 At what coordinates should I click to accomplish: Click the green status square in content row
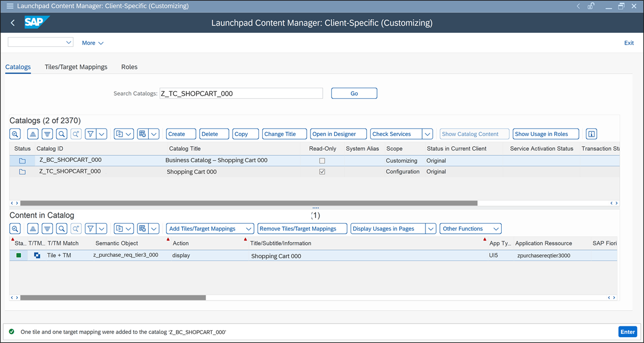tap(19, 255)
